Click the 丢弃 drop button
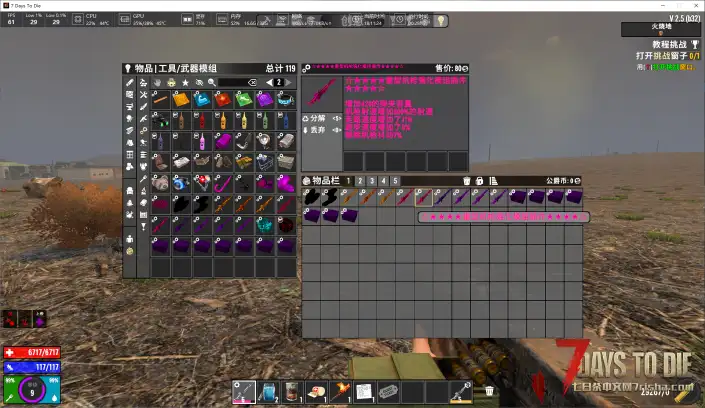705x408 pixels. (315, 129)
